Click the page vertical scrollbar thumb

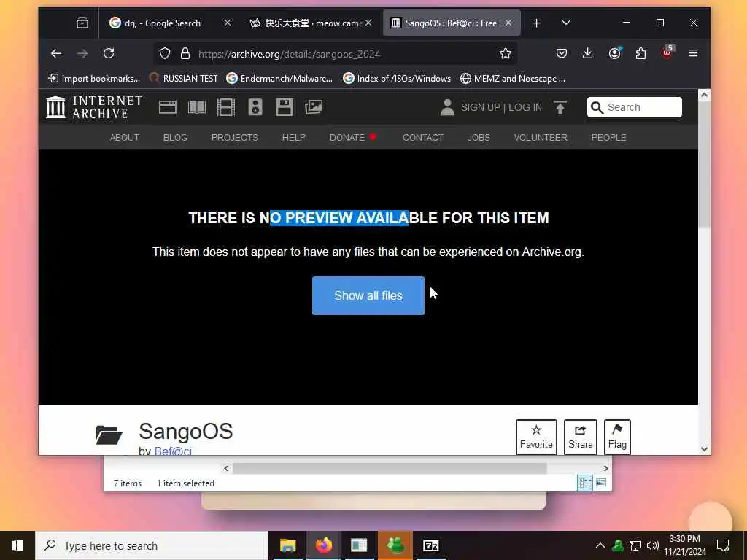pos(704,164)
